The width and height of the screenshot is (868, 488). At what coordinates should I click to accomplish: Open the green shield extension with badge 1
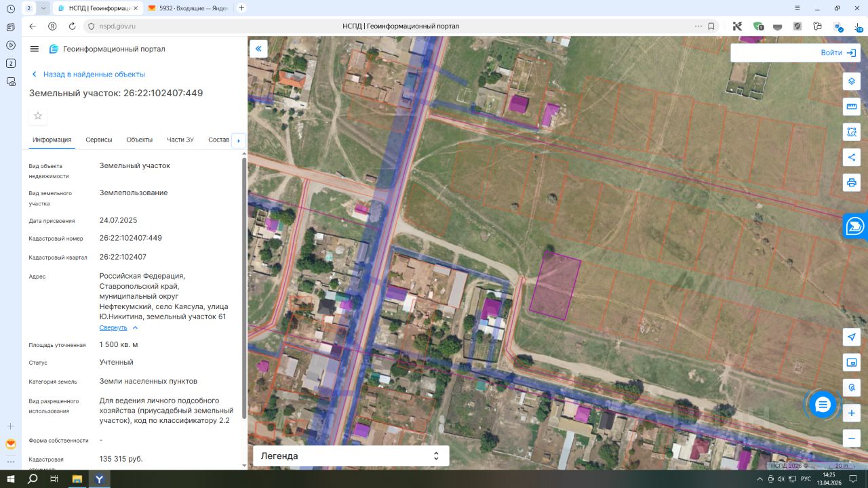[758, 26]
